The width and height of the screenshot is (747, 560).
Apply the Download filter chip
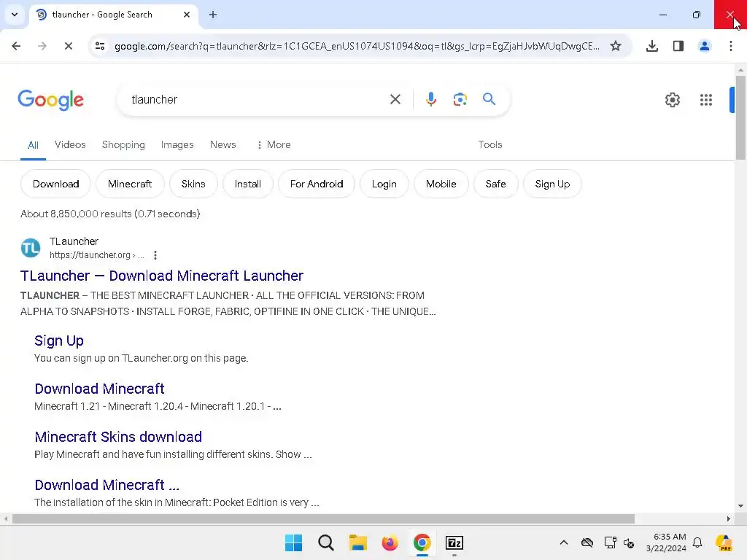tap(55, 184)
